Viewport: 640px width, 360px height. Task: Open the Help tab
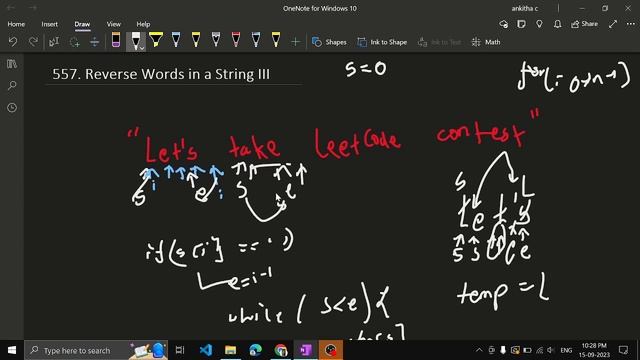[143, 24]
